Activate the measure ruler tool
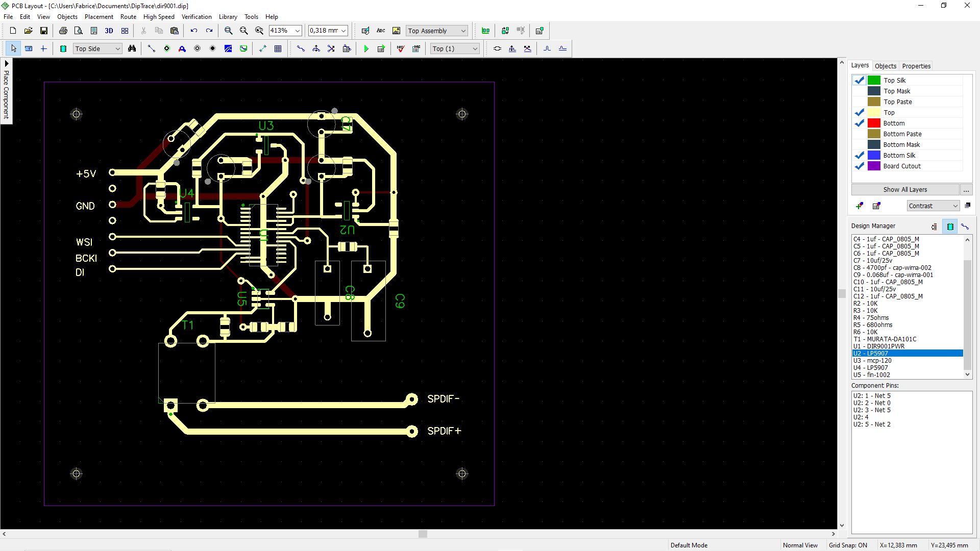Screen dimensions: 980x551 pyautogui.click(x=29, y=48)
